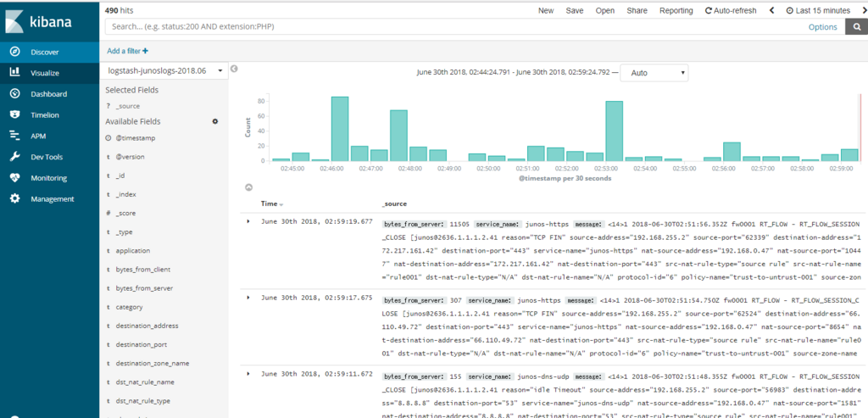Viewport: 868px width, 418px height.
Task: Open Dashboard clock icon in sidebar
Action: point(15,93)
